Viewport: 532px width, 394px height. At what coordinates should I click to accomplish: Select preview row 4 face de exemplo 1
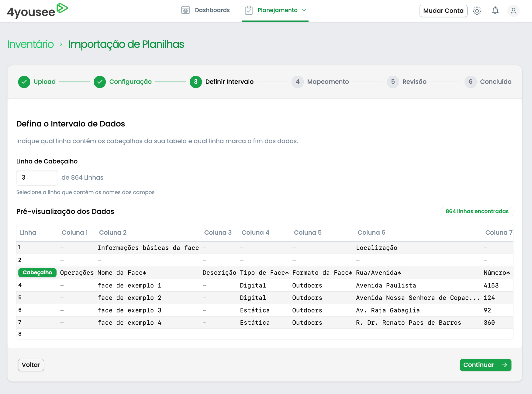(129, 286)
